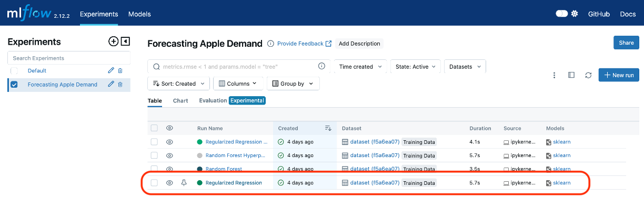The image size is (644, 208).
Task: Toggle visibility of all runs in header
Action: click(x=169, y=128)
